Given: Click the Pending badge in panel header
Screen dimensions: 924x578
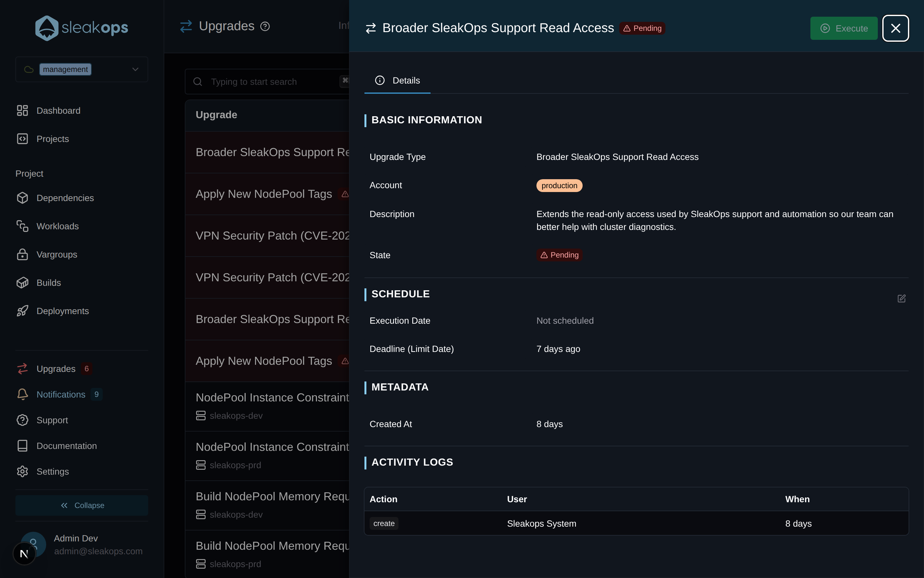Looking at the screenshot, I should [642, 28].
